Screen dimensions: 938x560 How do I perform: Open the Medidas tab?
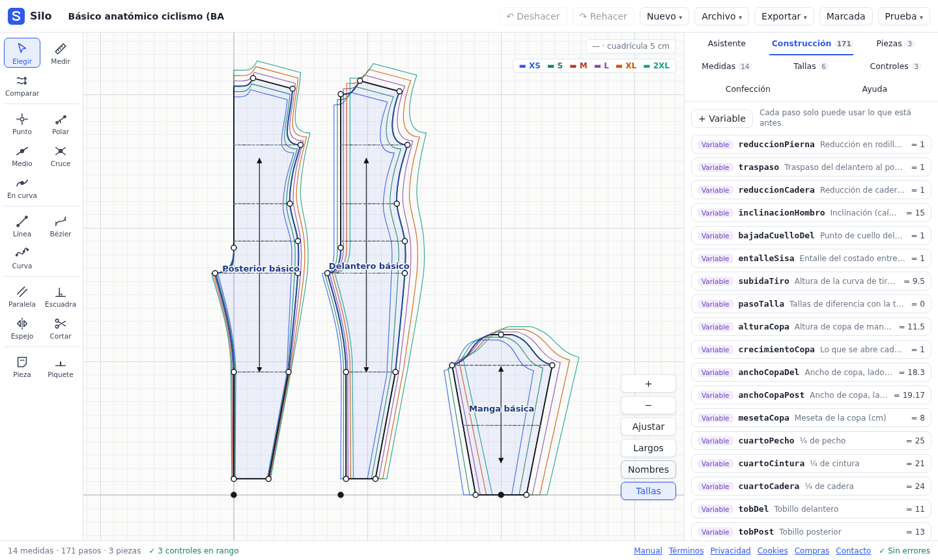pyautogui.click(x=726, y=66)
